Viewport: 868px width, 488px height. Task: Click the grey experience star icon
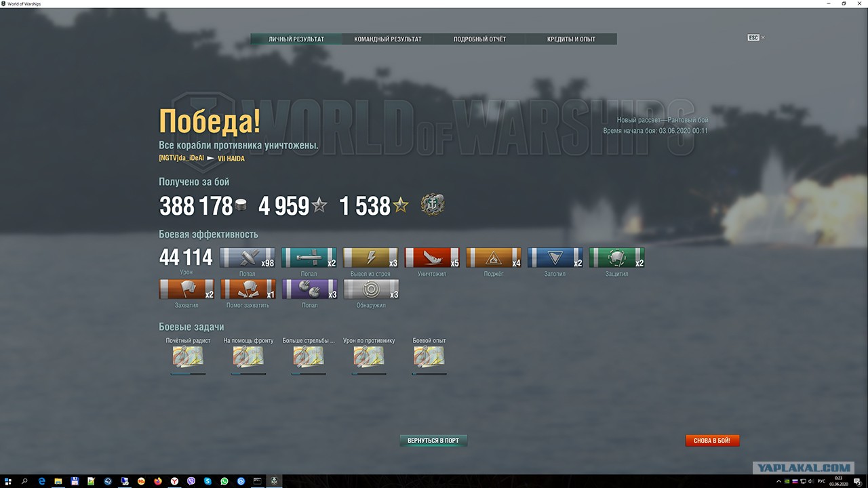click(x=319, y=205)
